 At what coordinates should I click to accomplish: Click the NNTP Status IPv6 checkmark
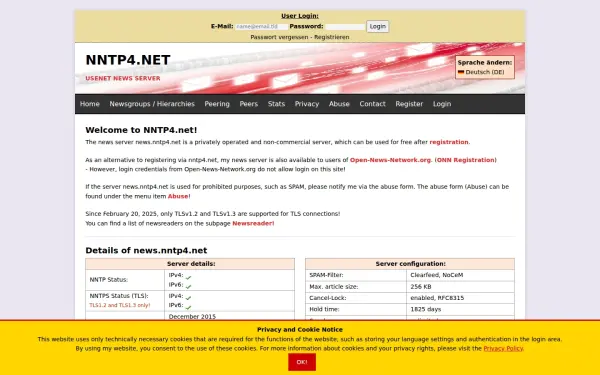188,286
